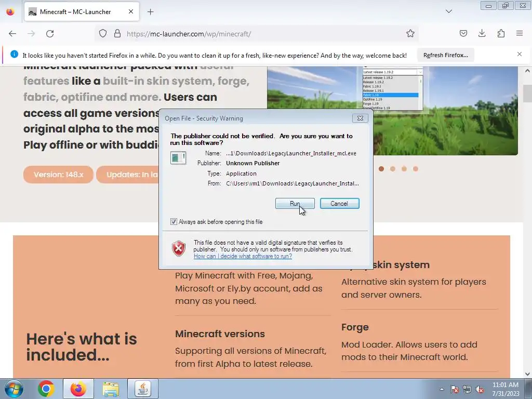532x399 pixels.
Task: Click Cancel in the security warning
Action: 339,204
